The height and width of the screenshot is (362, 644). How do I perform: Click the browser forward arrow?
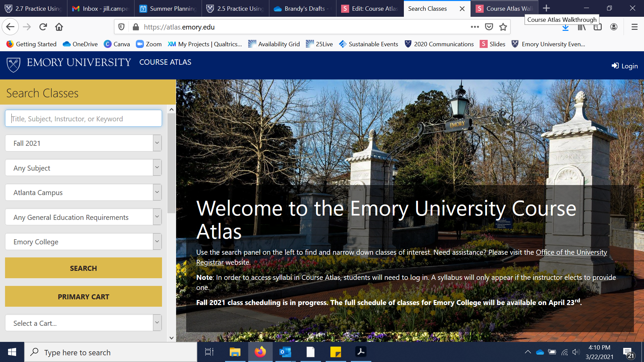27,27
